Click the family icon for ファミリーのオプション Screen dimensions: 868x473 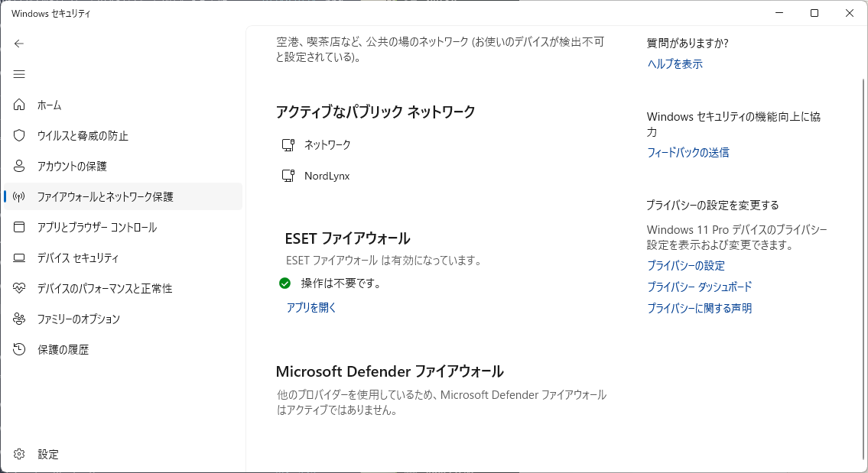[20, 319]
